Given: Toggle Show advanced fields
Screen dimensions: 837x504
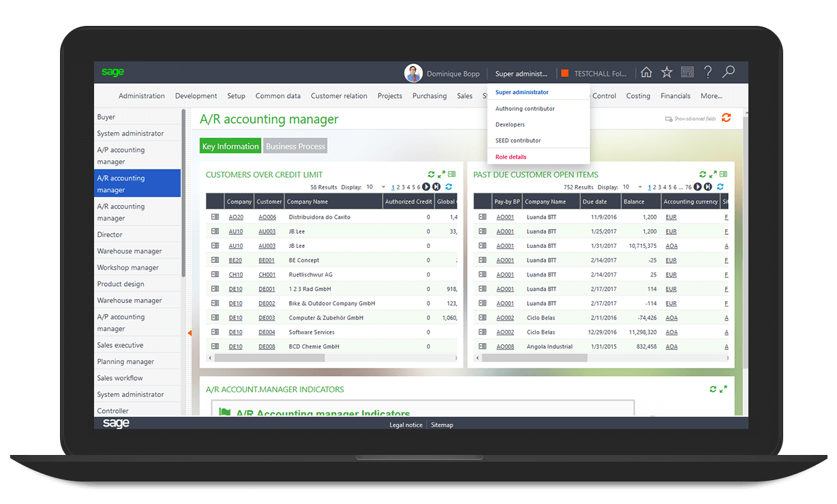Looking at the screenshot, I should click(x=690, y=119).
